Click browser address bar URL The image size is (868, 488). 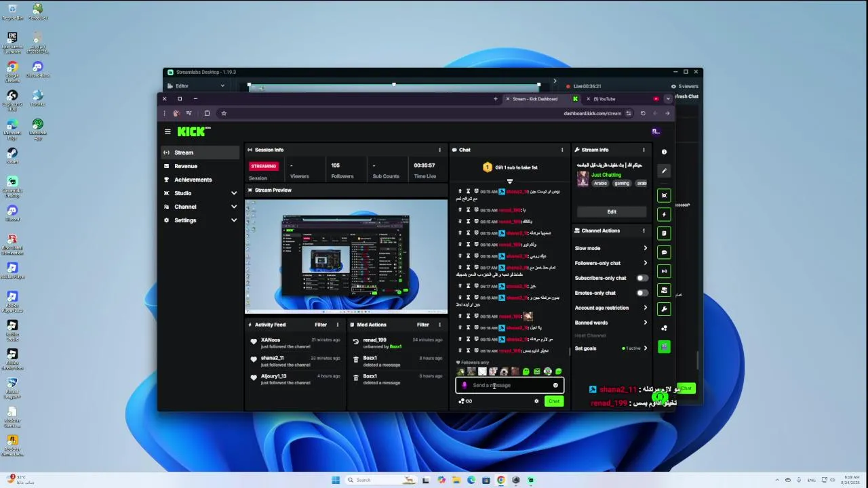pos(592,113)
